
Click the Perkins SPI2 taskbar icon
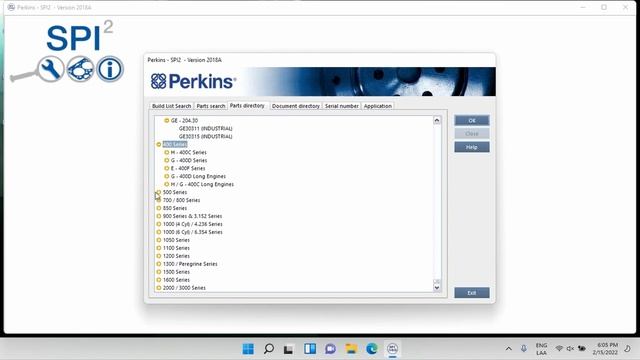(392, 349)
